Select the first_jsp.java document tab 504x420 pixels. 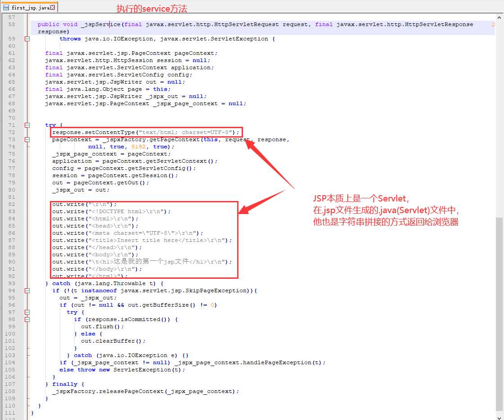point(30,7)
